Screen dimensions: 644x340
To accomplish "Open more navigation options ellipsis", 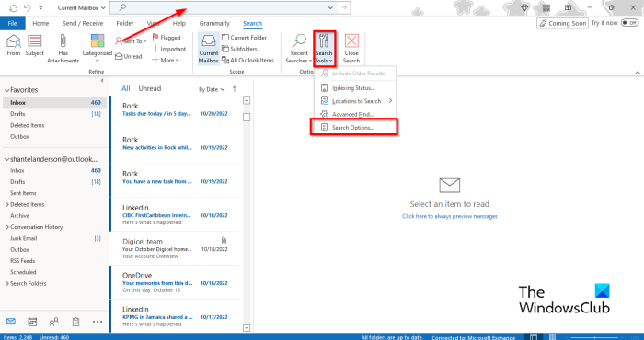I will click(98, 322).
